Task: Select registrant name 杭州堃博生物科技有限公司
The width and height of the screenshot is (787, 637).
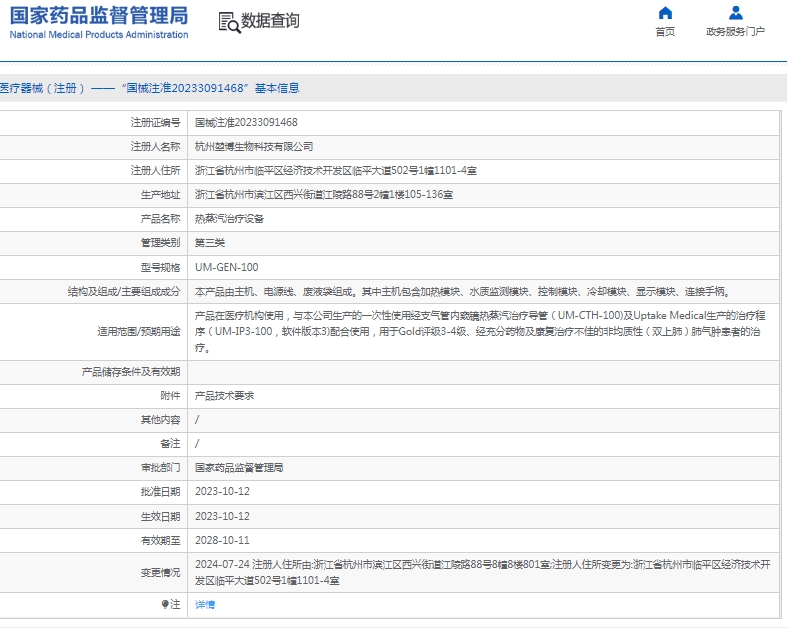Action: (x=254, y=147)
